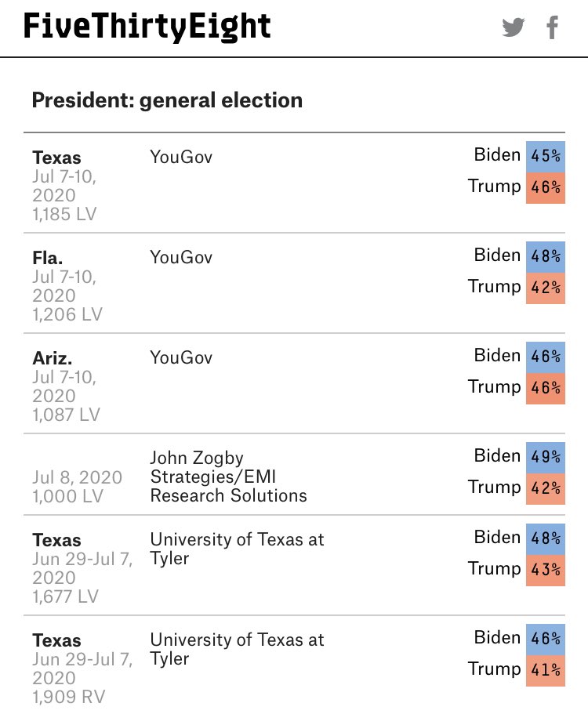Click Trump's orange 41% box
This screenshot has width=588, height=714.
point(545,670)
